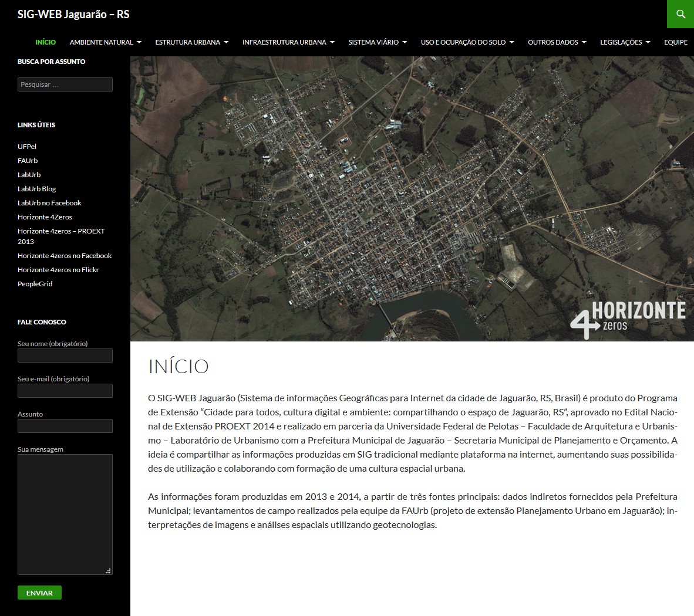Go to the Início menu item
This screenshot has height=616, width=694.
coord(45,42)
